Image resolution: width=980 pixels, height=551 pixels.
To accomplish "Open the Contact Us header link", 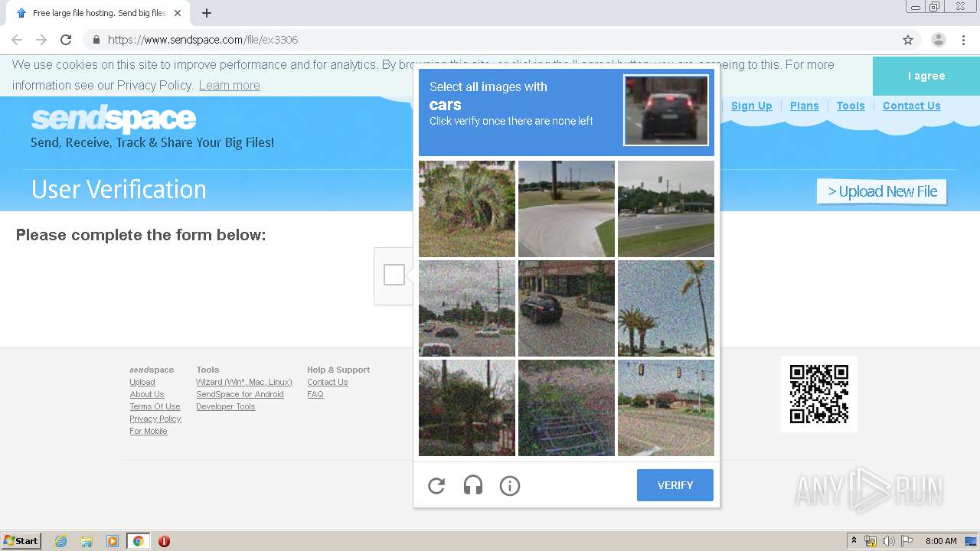I will coord(911,106).
